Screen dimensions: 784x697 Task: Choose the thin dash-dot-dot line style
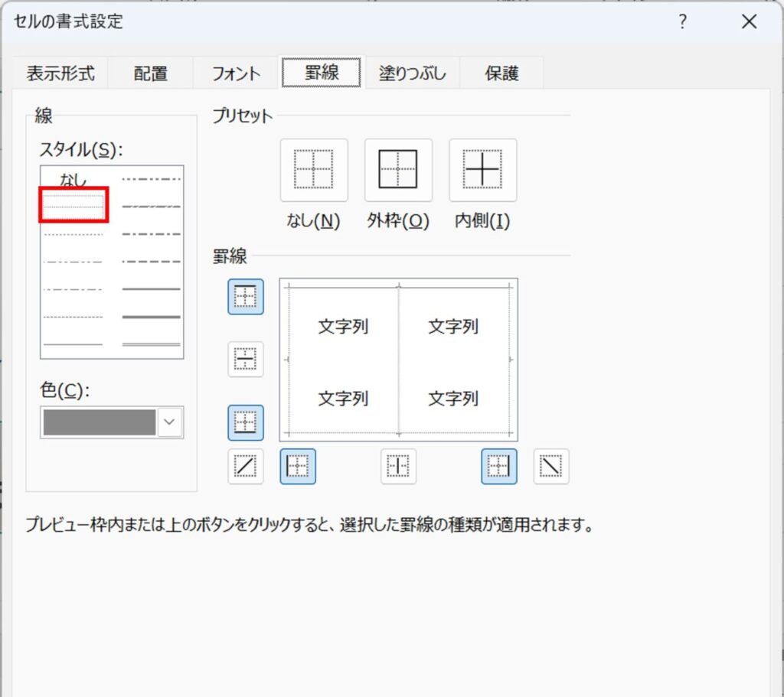coord(73,262)
